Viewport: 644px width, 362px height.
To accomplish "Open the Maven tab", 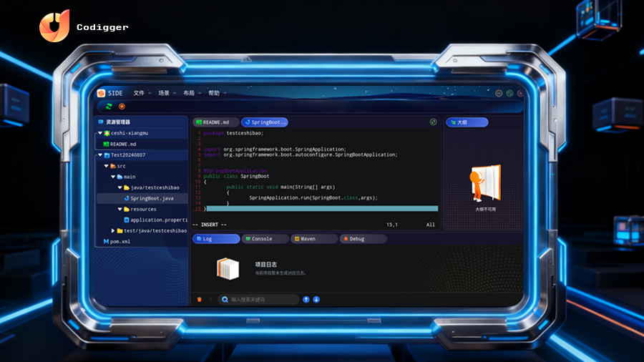I will (314, 239).
